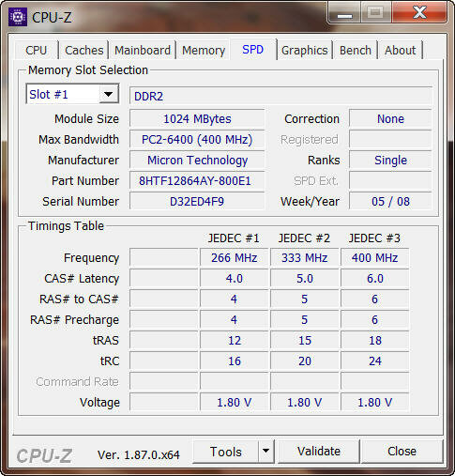Image resolution: width=455 pixels, height=476 pixels.
Task: Click the Memory Slot Selection group heading
Action: (88, 70)
